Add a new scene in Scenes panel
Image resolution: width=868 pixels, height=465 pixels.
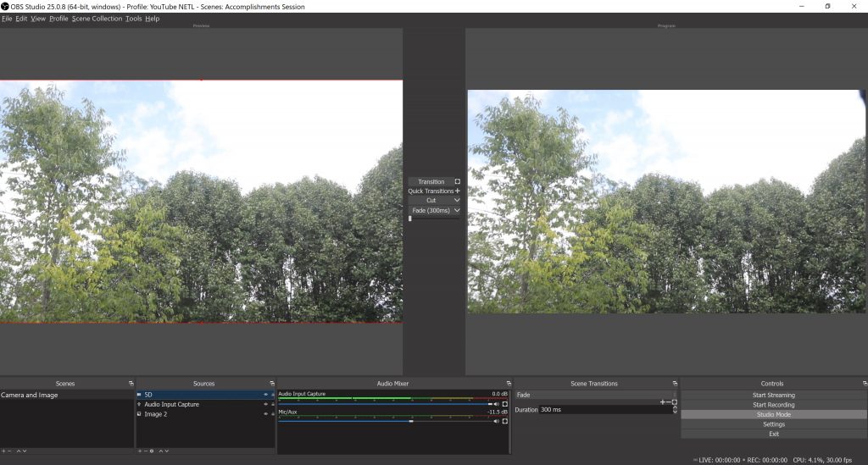tap(3, 451)
